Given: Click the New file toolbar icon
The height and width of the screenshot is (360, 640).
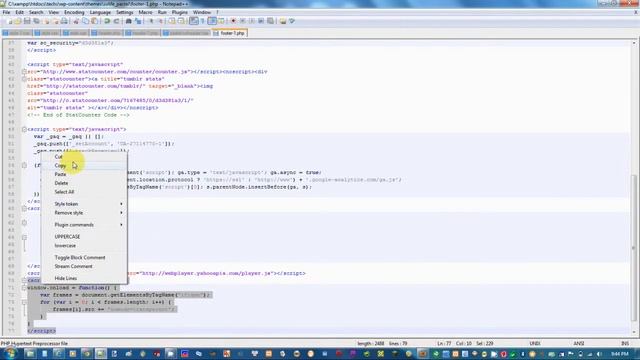Looking at the screenshot, I should click(9, 21).
